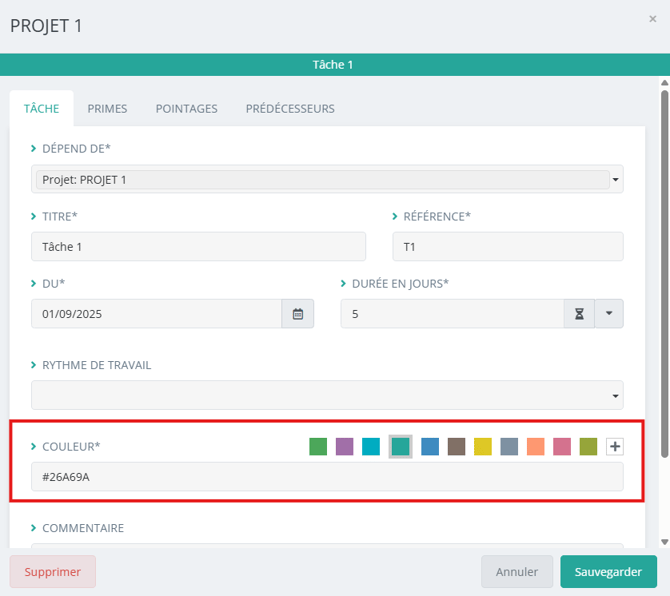Open the calendar date picker icon
Screen dimensions: 670x596
297,314
